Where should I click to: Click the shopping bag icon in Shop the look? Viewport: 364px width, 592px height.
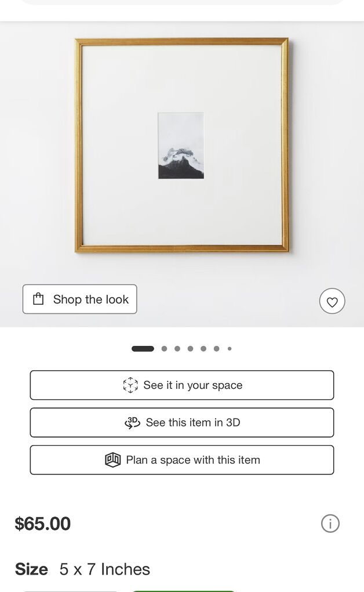click(38, 299)
